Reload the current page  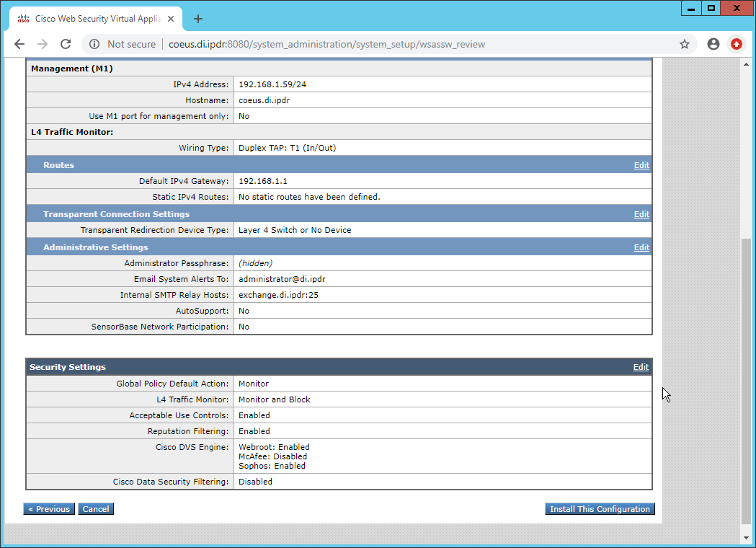66,45
